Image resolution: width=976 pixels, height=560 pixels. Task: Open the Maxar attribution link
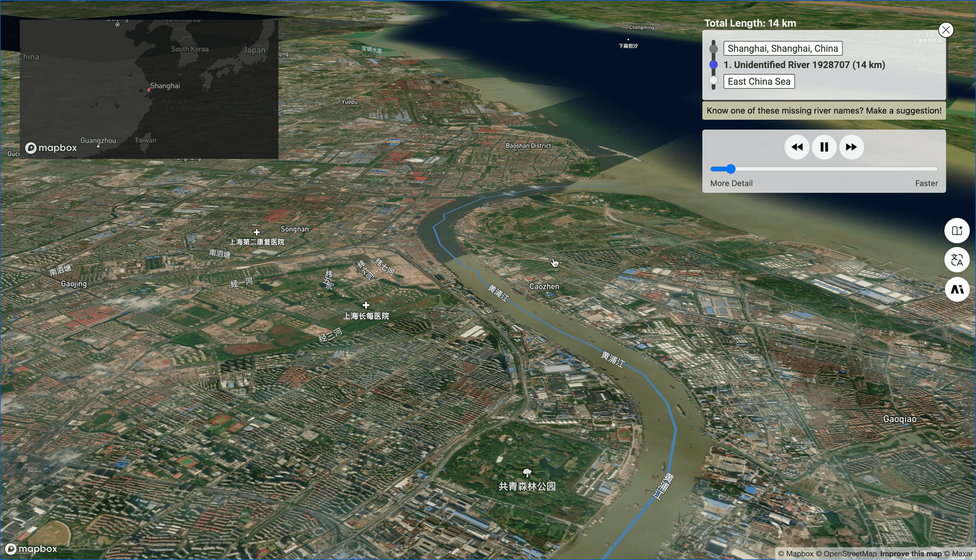tap(958, 554)
